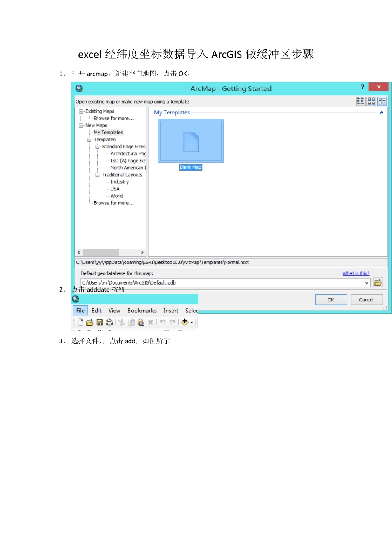This screenshot has height=555, width=392.
Task: Click the Delete X toolbar icon
Action: point(151,322)
